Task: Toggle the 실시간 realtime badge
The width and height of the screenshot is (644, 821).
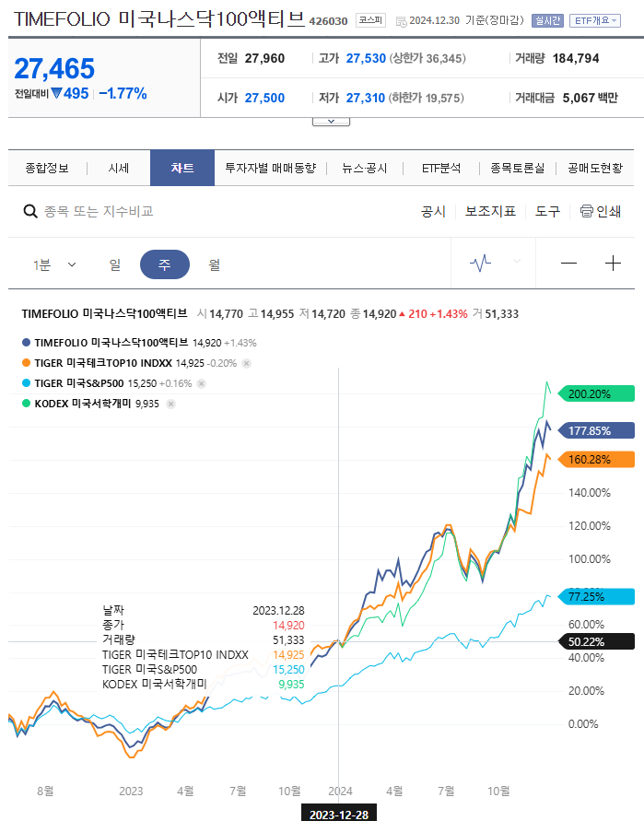Action: coord(547,20)
